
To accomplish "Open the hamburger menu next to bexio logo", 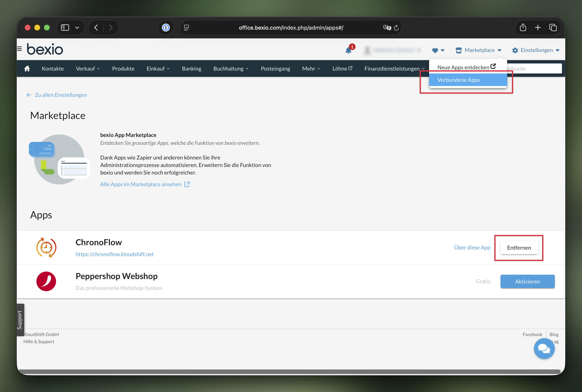I will tap(20, 49).
